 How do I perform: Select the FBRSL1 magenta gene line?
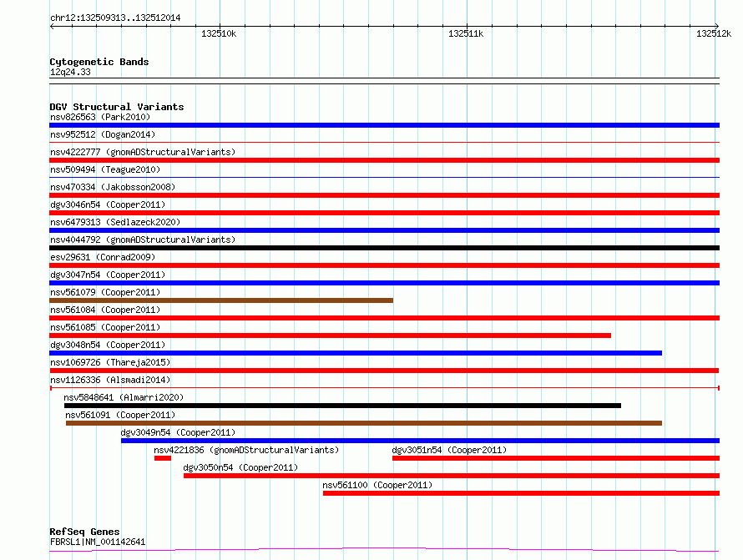(x=384, y=550)
